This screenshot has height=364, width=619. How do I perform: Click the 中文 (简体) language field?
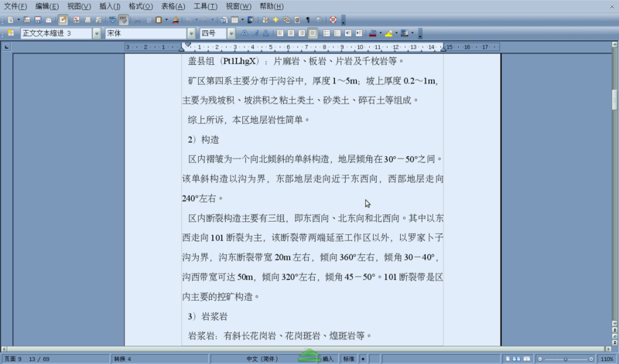[x=262, y=359]
